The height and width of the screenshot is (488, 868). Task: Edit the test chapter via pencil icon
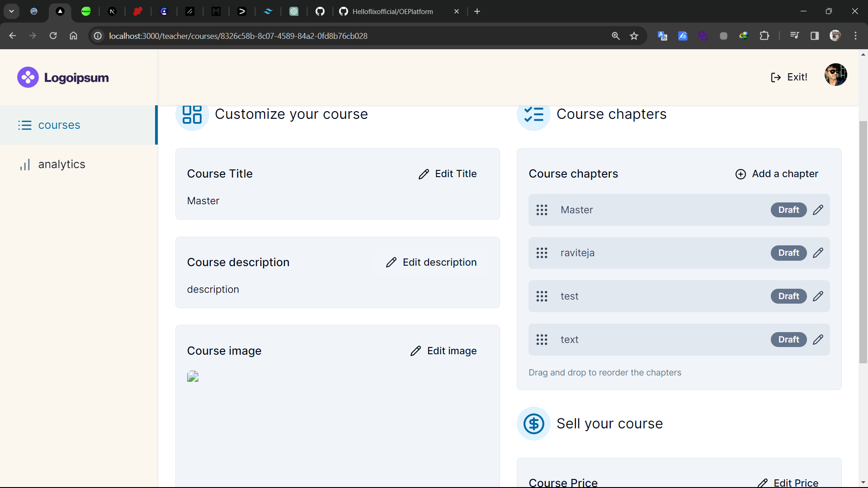tap(818, 296)
